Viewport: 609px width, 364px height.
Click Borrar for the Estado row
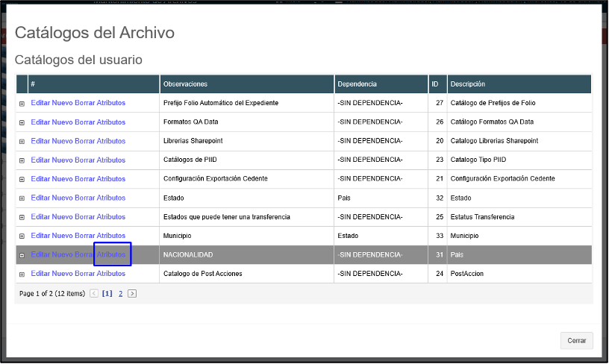click(x=84, y=198)
